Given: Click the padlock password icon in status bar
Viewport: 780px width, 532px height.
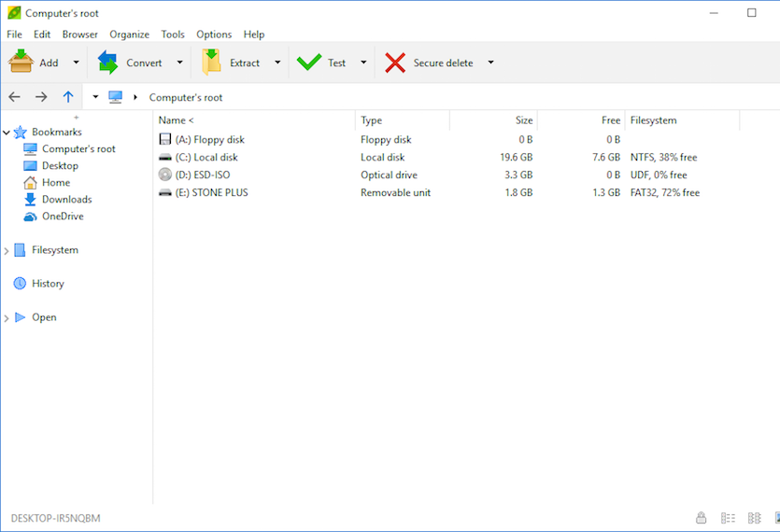Looking at the screenshot, I should [701, 518].
